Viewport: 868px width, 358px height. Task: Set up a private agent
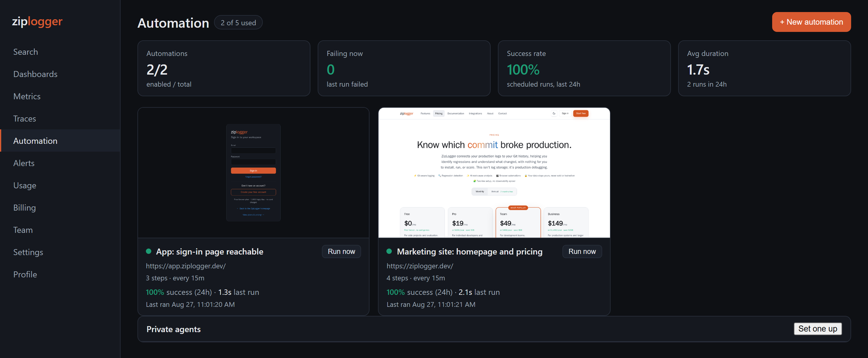(x=818, y=329)
